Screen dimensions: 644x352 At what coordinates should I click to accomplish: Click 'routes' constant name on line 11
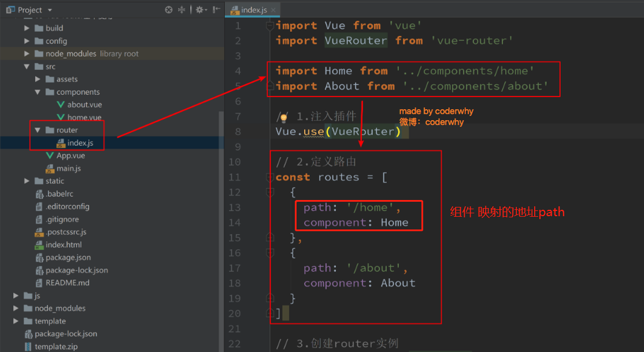click(x=338, y=177)
